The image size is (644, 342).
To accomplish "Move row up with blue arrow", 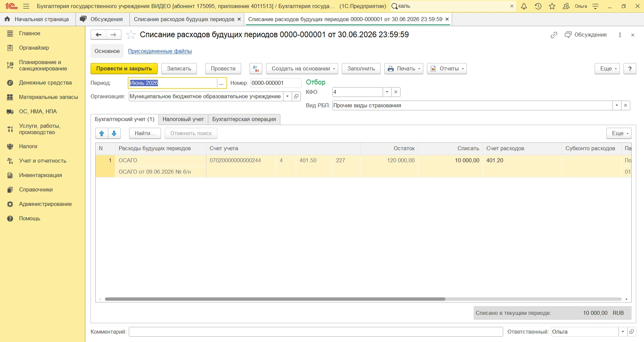I will pos(102,133).
